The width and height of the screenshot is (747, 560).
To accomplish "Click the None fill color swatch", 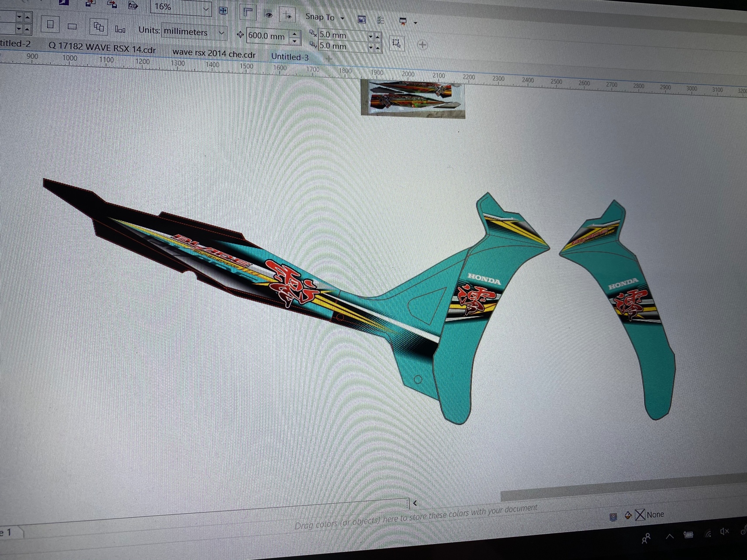I will tap(640, 515).
